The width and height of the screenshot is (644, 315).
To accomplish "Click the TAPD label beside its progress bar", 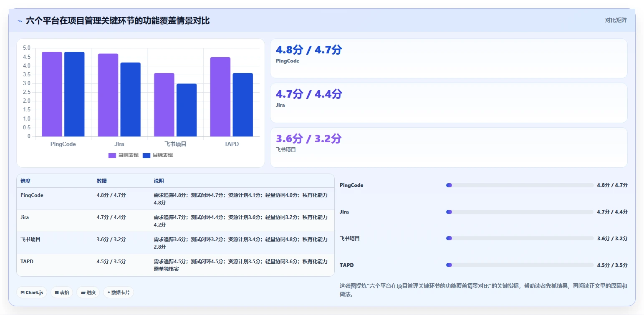I will point(346,265).
